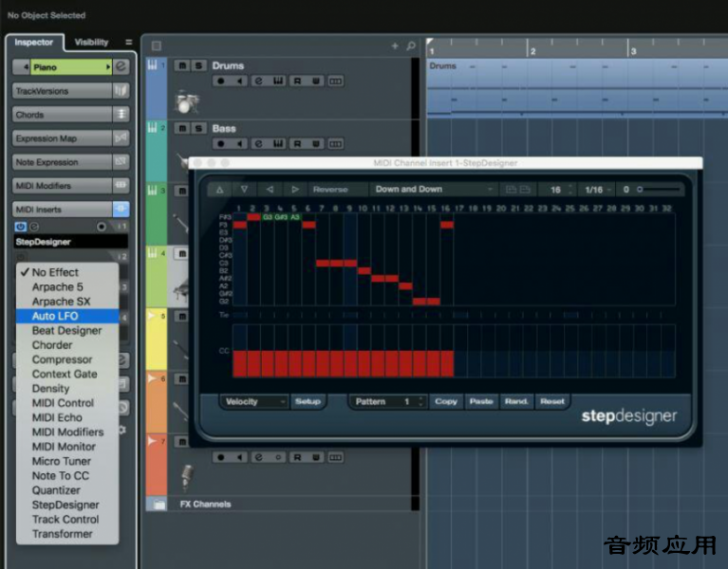The image size is (728, 569).
Task: Mute the Drums track
Action: 182,65
